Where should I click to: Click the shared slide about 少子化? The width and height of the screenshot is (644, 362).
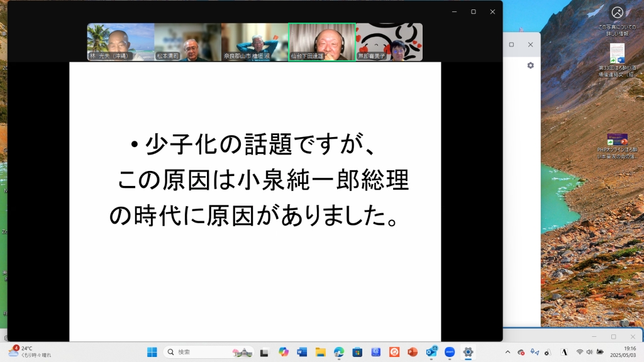255,202
